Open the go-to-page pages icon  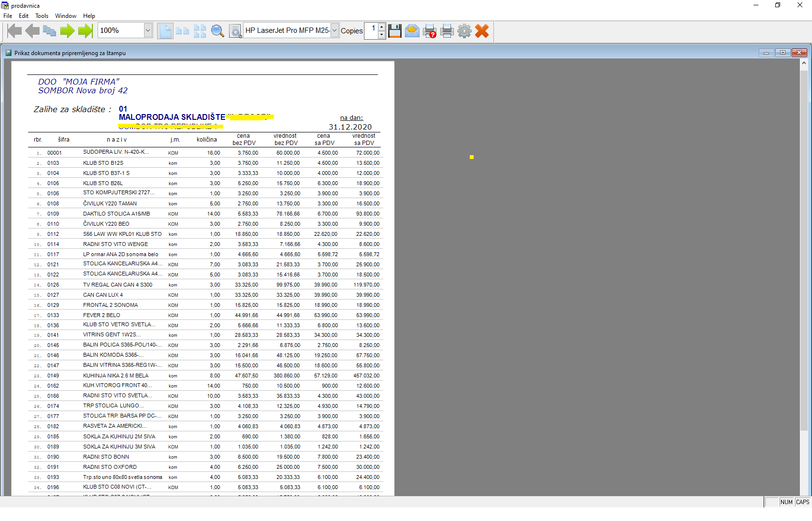click(49, 31)
